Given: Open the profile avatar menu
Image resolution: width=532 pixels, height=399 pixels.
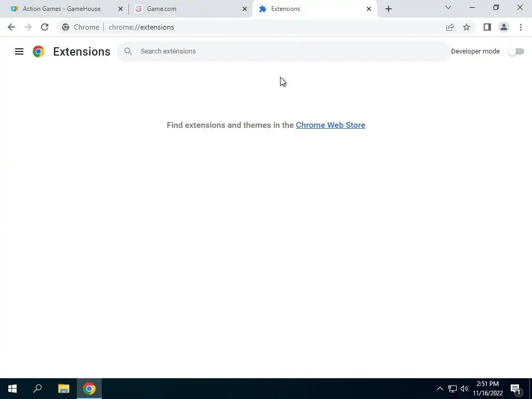Looking at the screenshot, I should pyautogui.click(x=504, y=27).
